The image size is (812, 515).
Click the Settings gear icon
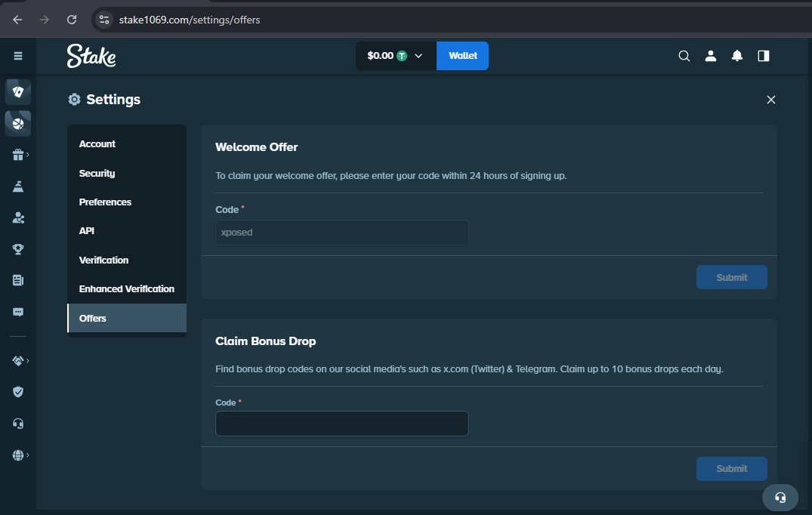75,100
